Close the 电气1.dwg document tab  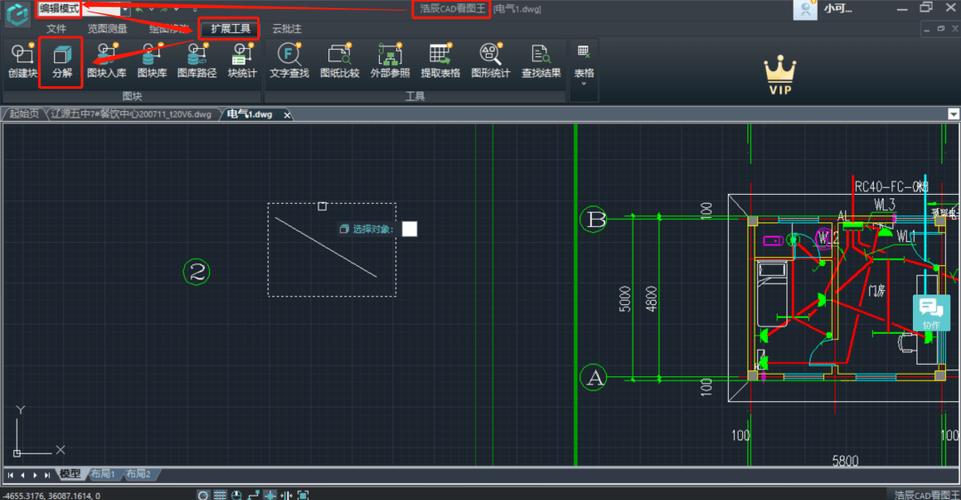pyautogui.click(x=287, y=115)
